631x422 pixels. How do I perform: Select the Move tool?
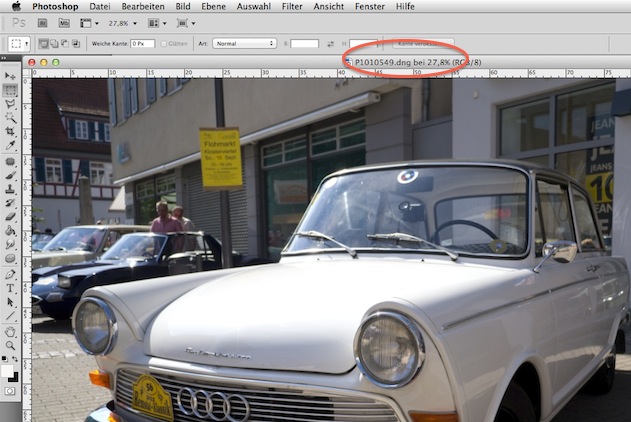click(x=10, y=76)
